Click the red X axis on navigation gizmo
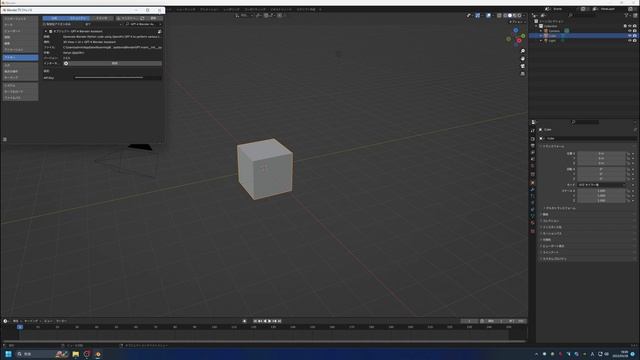 tap(519, 40)
